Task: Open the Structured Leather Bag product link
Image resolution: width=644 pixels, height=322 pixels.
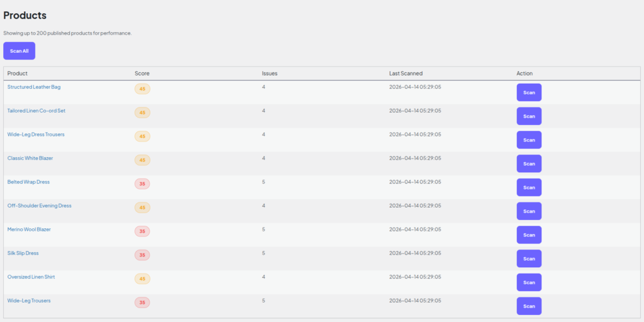Action: (34, 87)
